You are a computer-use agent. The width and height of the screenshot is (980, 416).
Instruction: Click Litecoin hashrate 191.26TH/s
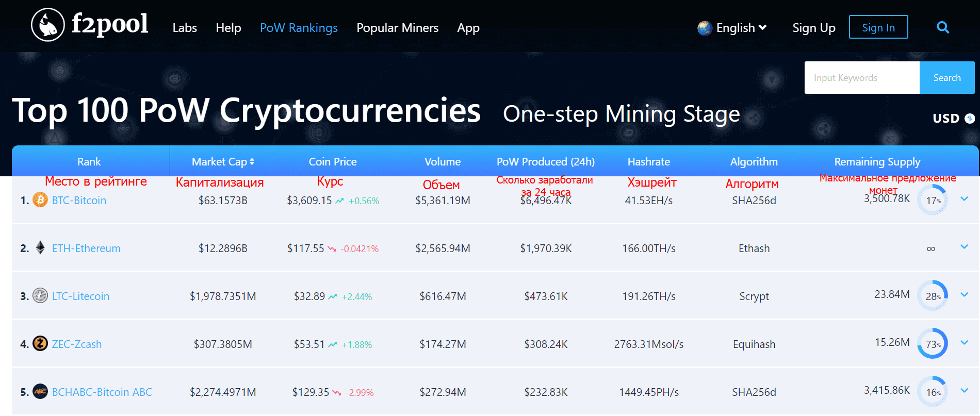649,296
